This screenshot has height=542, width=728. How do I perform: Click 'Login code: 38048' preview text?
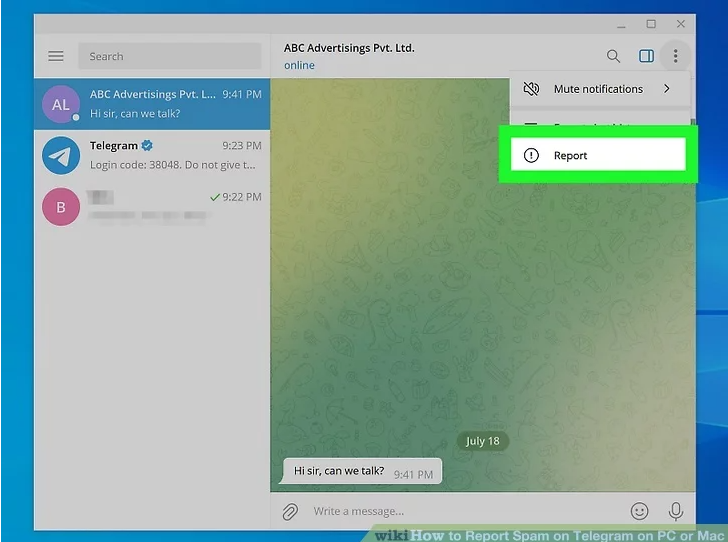(172, 165)
